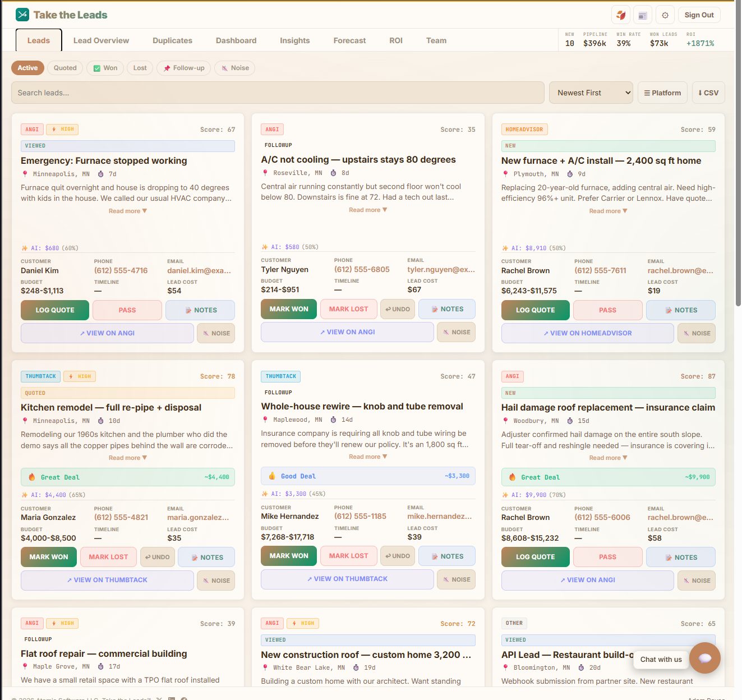
Task: Toggle the Follow-up filter chip
Action: click(x=184, y=68)
